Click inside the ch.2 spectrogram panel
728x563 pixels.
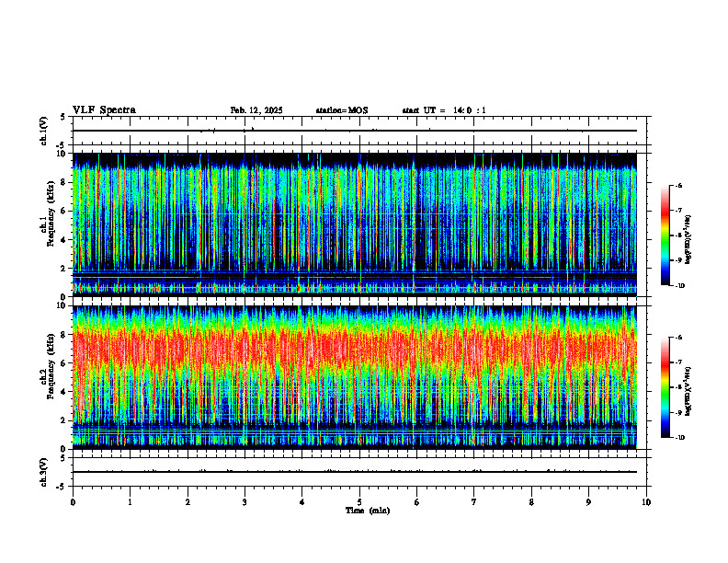coord(355,377)
